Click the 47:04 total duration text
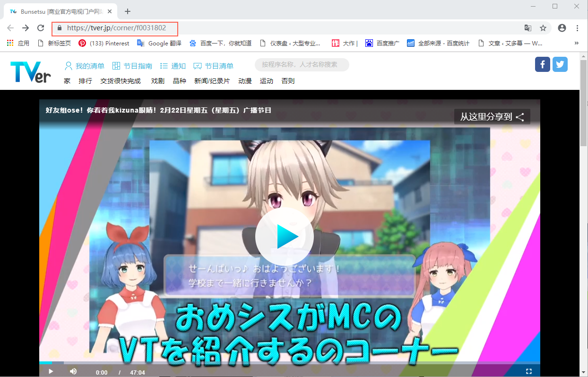 tap(137, 372)
